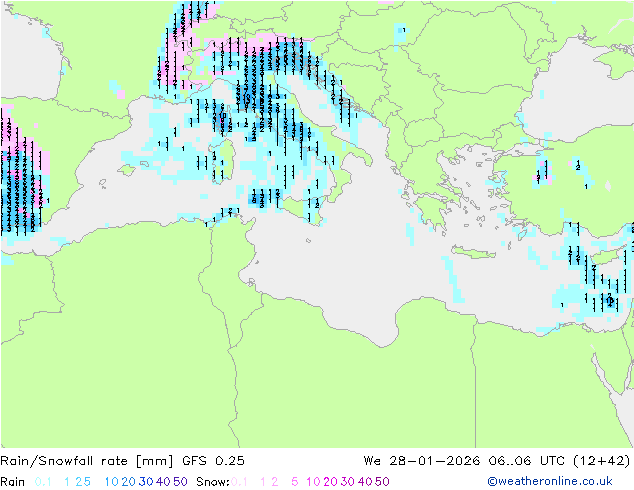Screen dimensions: 634x490
Task: Click the '06..06 UTC' time text
Action: coord(526,460)
